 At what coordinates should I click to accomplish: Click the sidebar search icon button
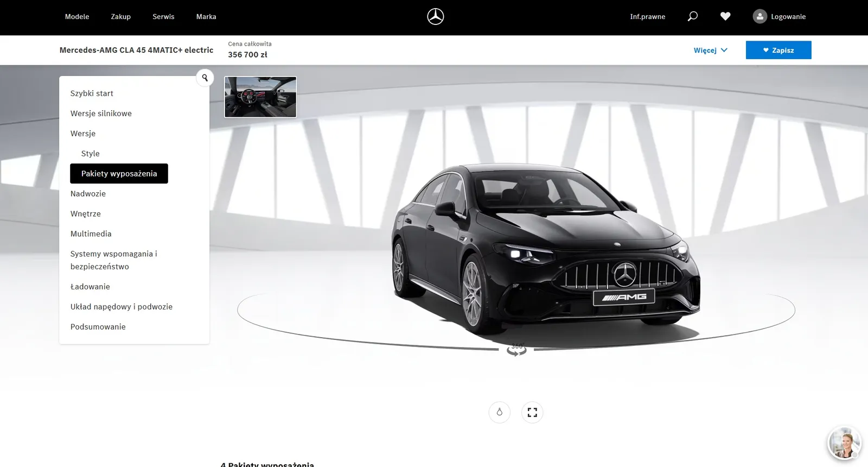tap(205, 78)
